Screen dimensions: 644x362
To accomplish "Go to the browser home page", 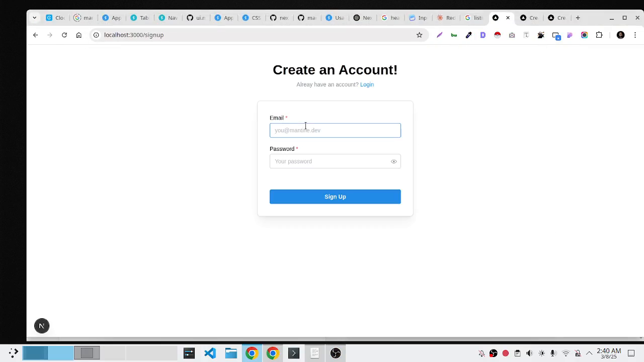I will [x=78, y=35].
